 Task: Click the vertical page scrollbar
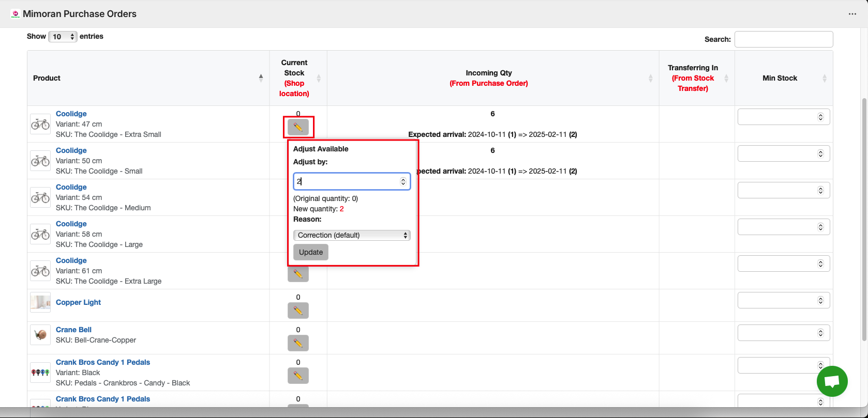tap(864, 220)
